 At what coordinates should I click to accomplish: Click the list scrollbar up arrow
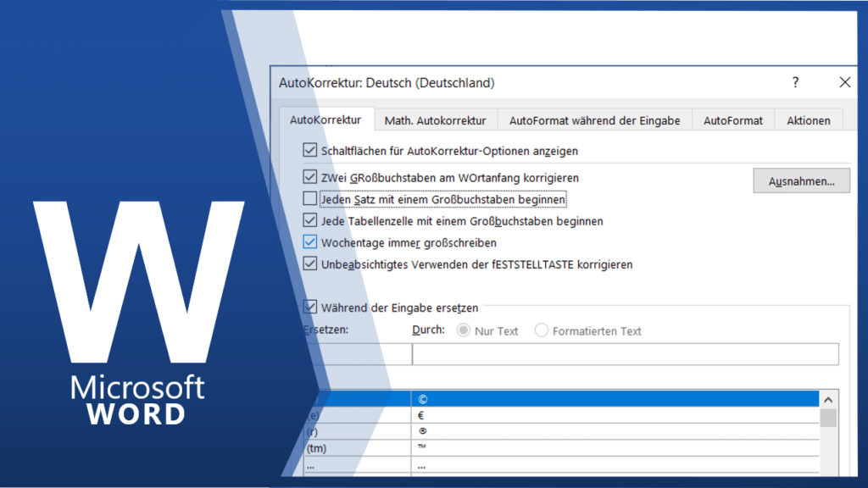[828, 400]
